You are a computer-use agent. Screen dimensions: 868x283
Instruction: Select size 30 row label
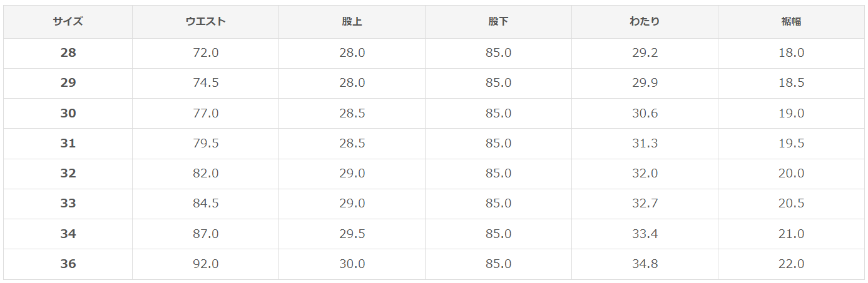pos(68,113)
